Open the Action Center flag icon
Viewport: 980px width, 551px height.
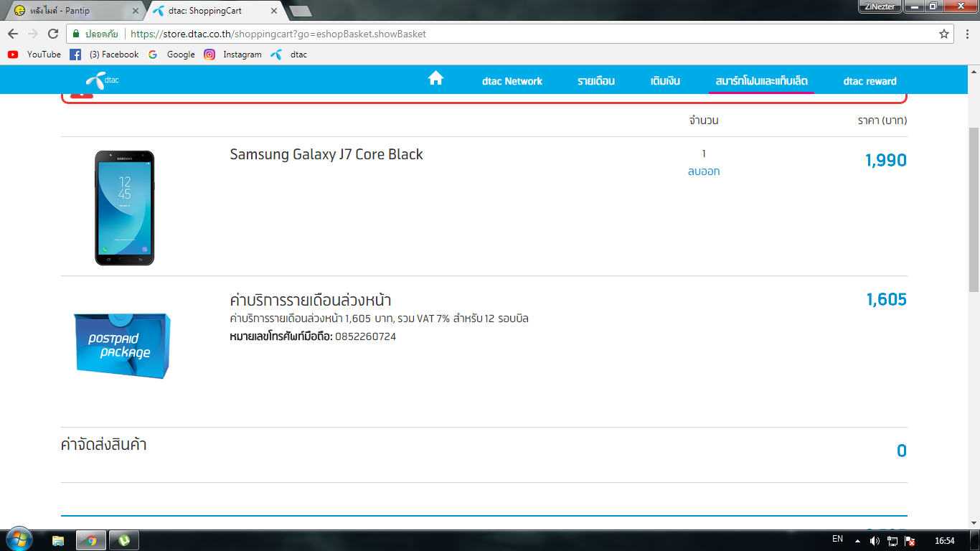click(x=910, y=540)
